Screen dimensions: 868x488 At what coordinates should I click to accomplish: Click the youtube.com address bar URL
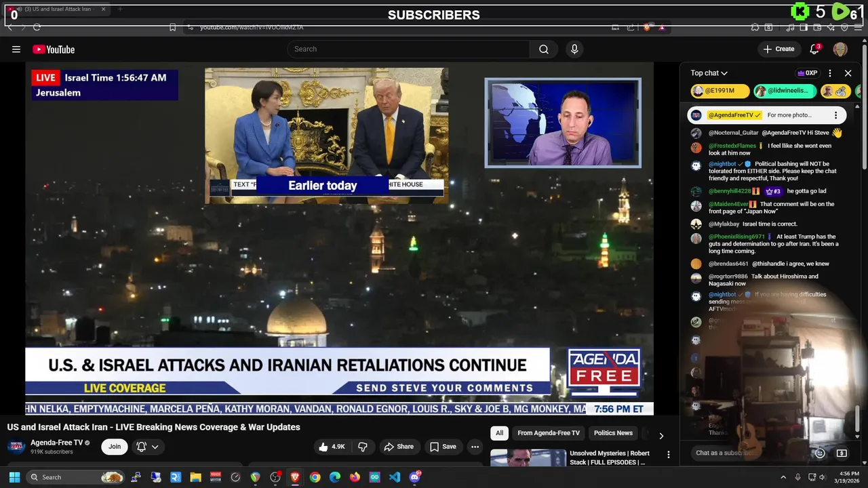click(252, 27)
